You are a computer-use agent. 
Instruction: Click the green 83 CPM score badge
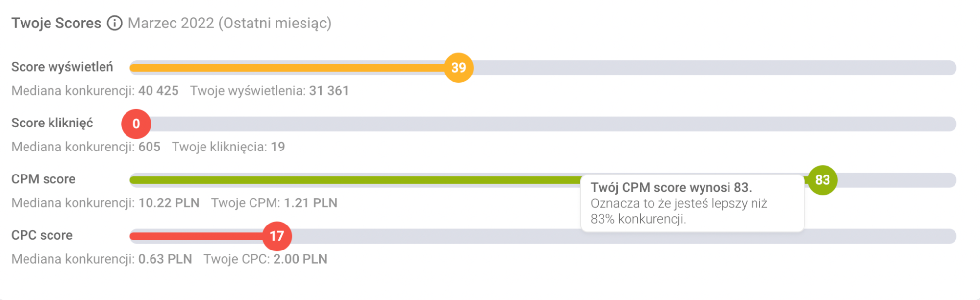coord(822,180)
